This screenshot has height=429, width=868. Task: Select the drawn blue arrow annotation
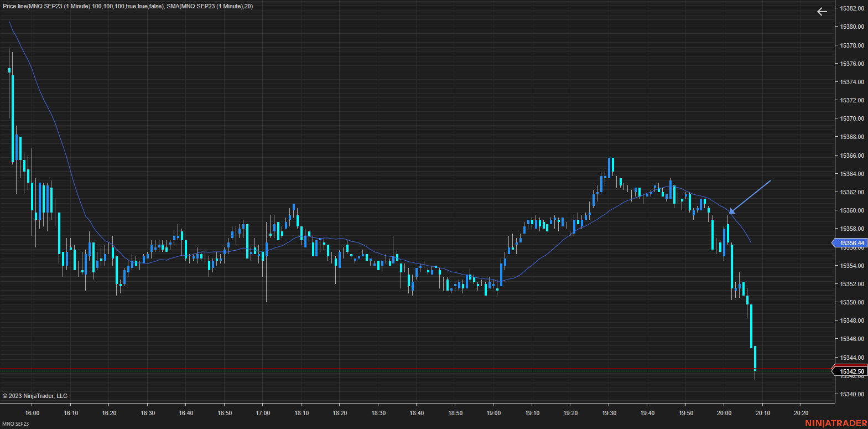point(750,196)
